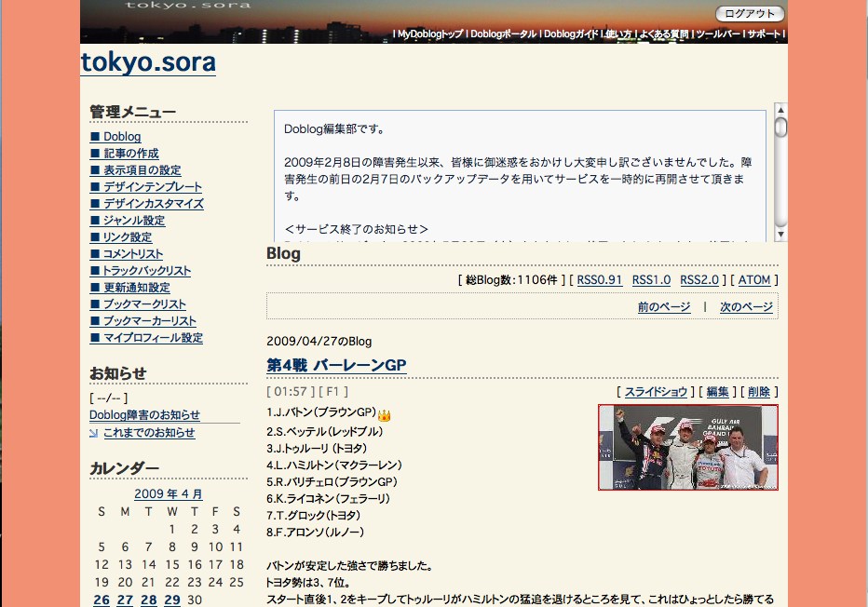The height and width of the screenshot is (607, 868).
Task: Click the tokyo.sora blog title
Action: (x=148, y=62)
